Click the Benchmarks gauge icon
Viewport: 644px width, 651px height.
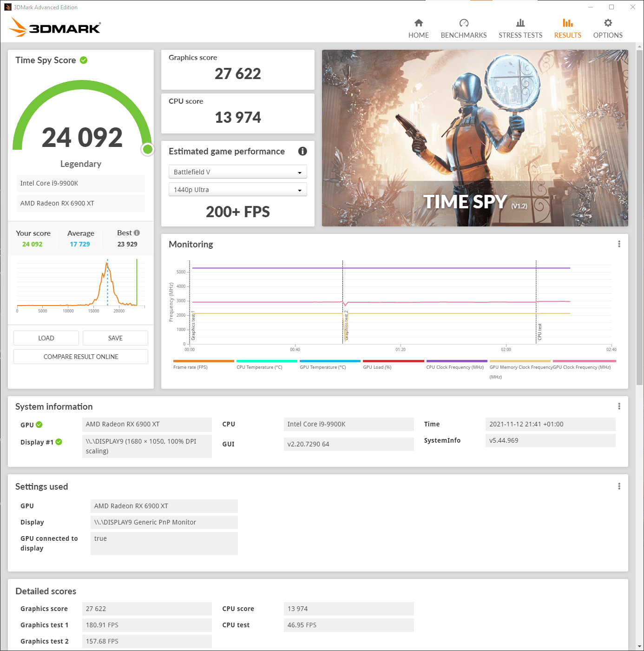(x=464, y=23)
